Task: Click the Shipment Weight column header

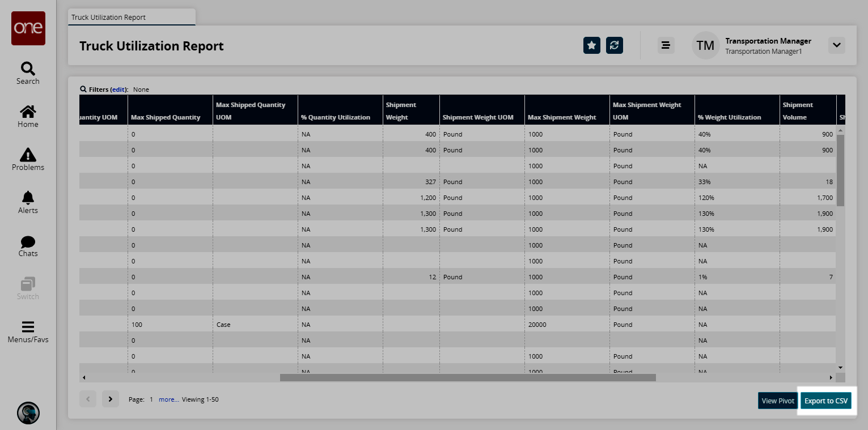Action: point(411,110)
